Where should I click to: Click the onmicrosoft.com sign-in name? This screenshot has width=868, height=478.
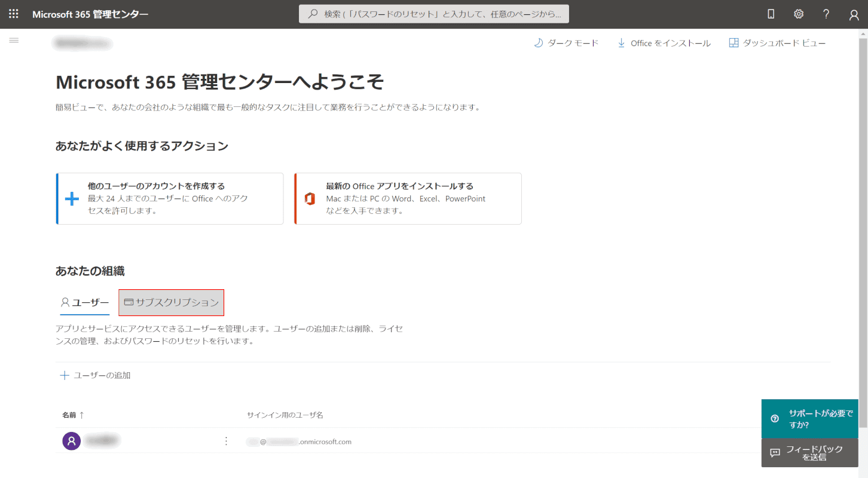[299, 442]
